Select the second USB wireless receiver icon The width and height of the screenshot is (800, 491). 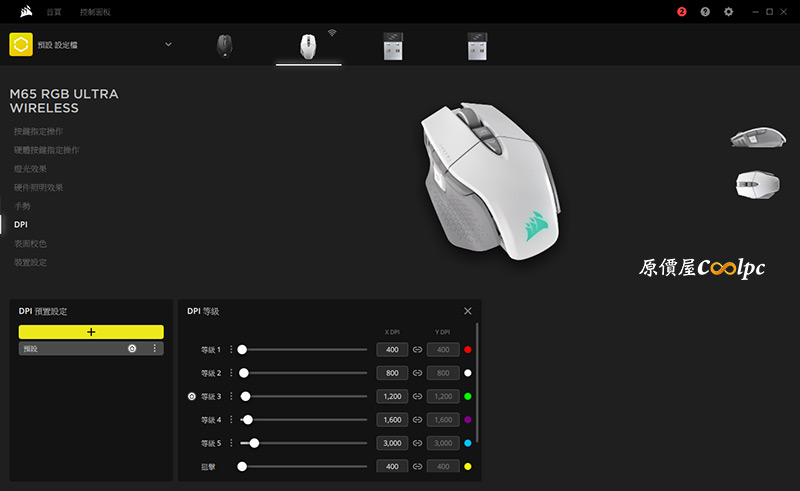477,46
